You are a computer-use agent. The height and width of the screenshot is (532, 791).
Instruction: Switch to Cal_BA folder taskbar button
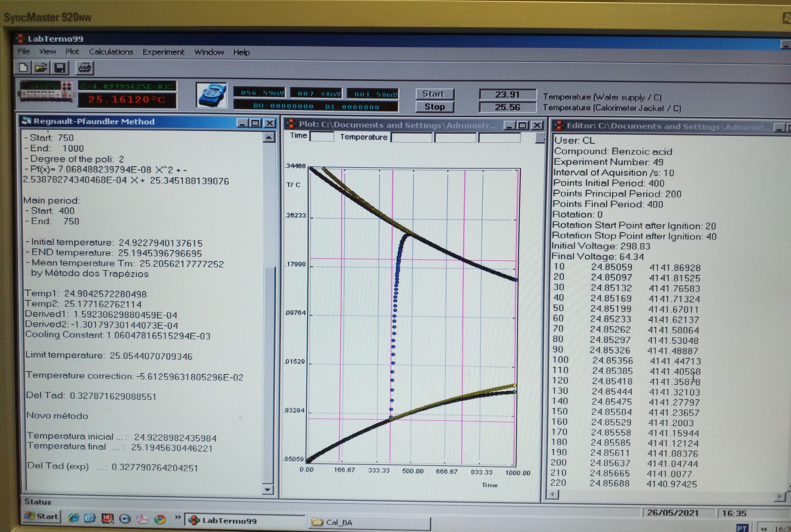pyautogui.click(x=370, y=522)
